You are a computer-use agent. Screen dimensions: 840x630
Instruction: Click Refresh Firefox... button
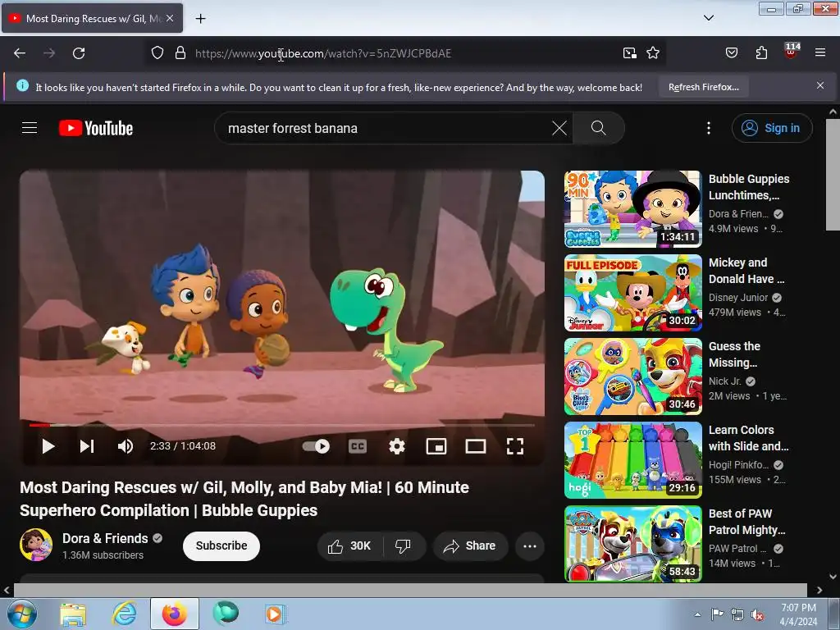pos(703,87)
